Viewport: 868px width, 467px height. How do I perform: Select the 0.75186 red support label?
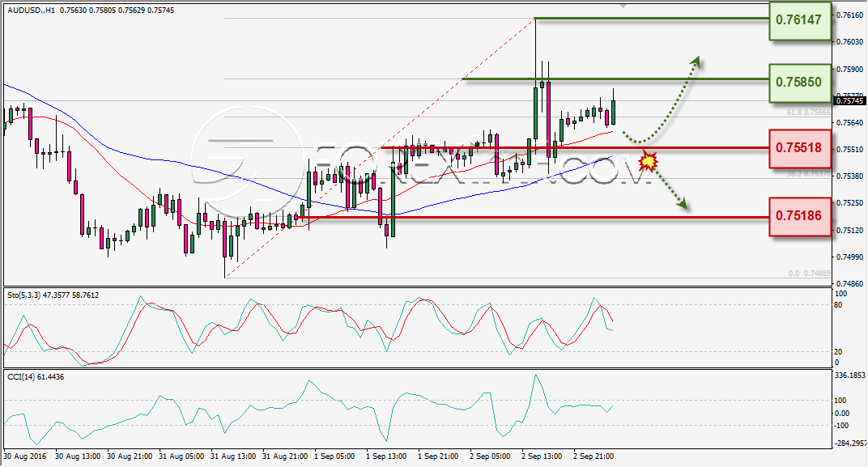[x=800, y=217]
